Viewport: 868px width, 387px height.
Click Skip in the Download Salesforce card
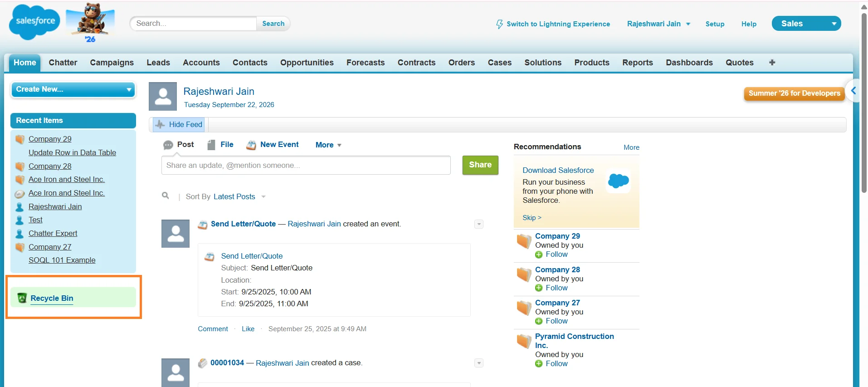532,218
